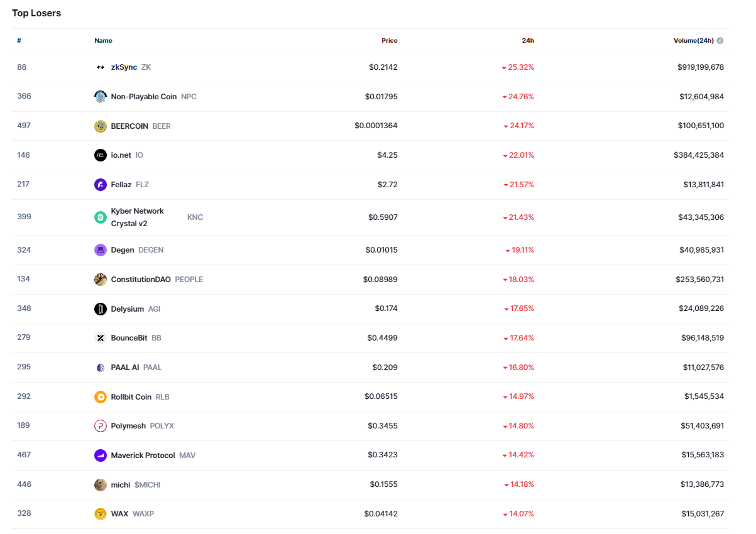Click the Kyber Network Crystal logo icon
This screenshot has width=756, height=534.
click(101, 217)
